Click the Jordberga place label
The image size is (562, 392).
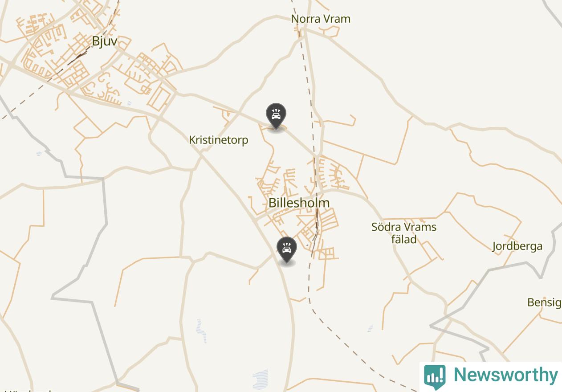[517, 246]
